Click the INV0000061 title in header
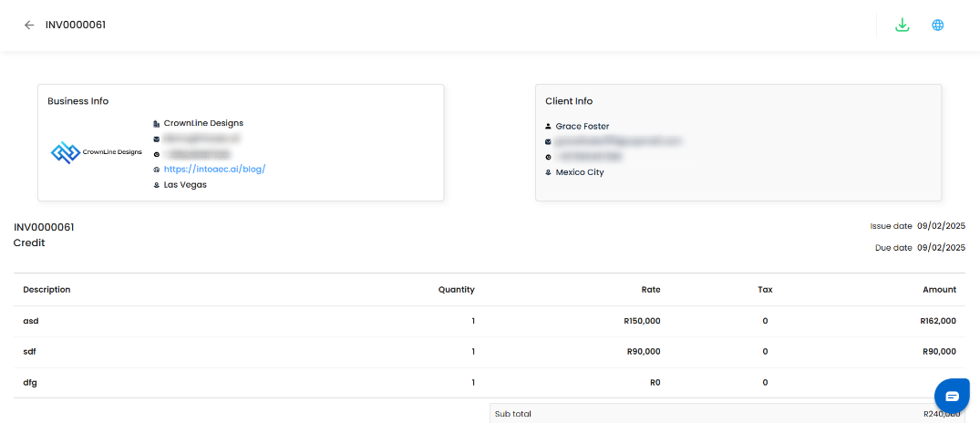The image size is (980, 423). (76, 26)
